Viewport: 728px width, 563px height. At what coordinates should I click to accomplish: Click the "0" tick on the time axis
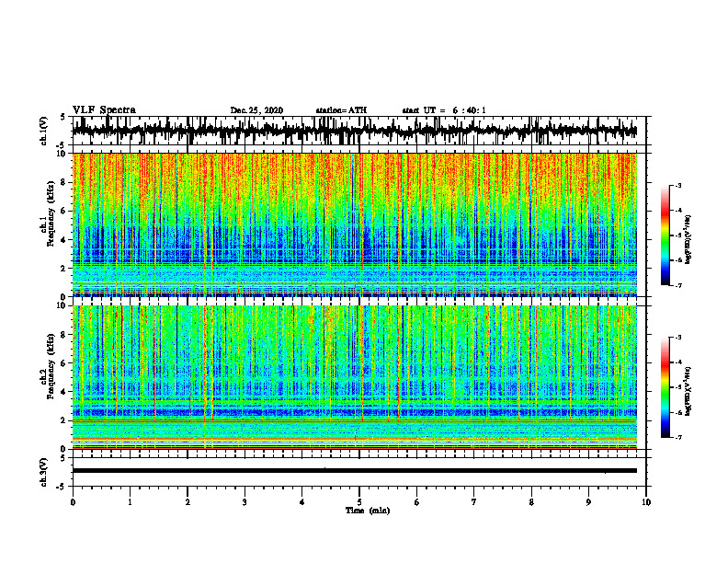(x=73, y=502)
